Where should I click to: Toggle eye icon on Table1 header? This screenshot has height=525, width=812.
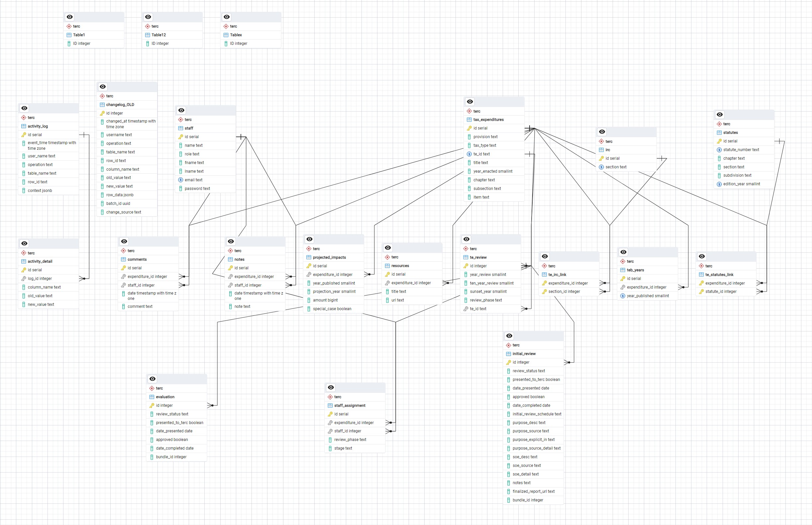69,17
